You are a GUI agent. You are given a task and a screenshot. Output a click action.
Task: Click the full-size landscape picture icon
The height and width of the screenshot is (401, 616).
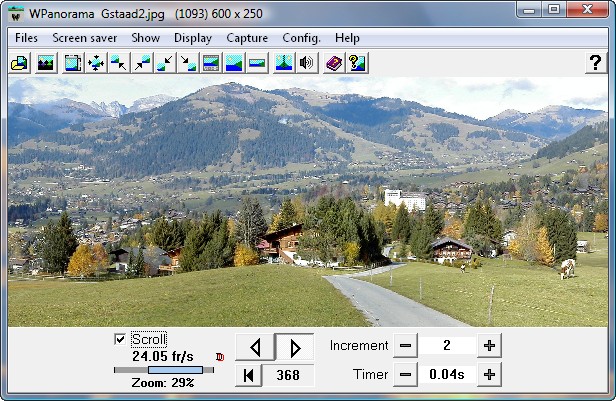[x=234, y=63]
